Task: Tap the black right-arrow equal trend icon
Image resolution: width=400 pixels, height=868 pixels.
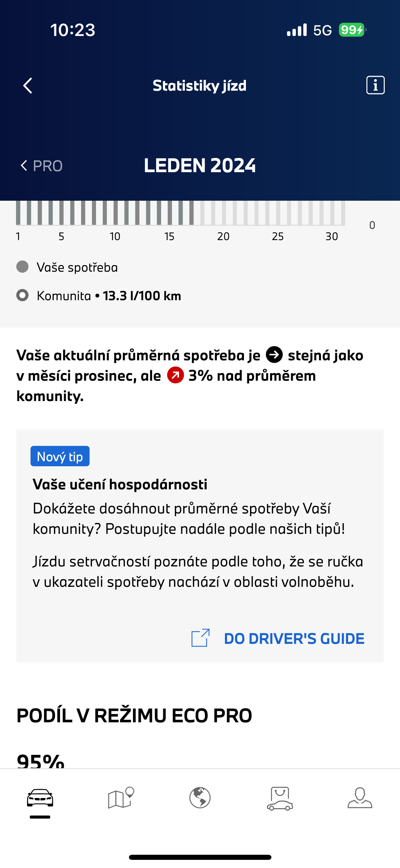Action: tap(274, 355)
